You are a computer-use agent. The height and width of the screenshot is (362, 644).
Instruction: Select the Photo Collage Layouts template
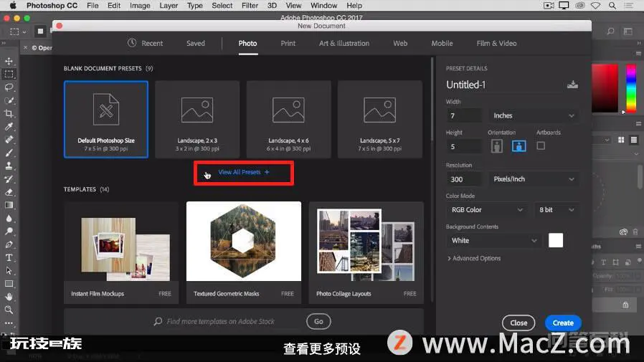point(366,252)
